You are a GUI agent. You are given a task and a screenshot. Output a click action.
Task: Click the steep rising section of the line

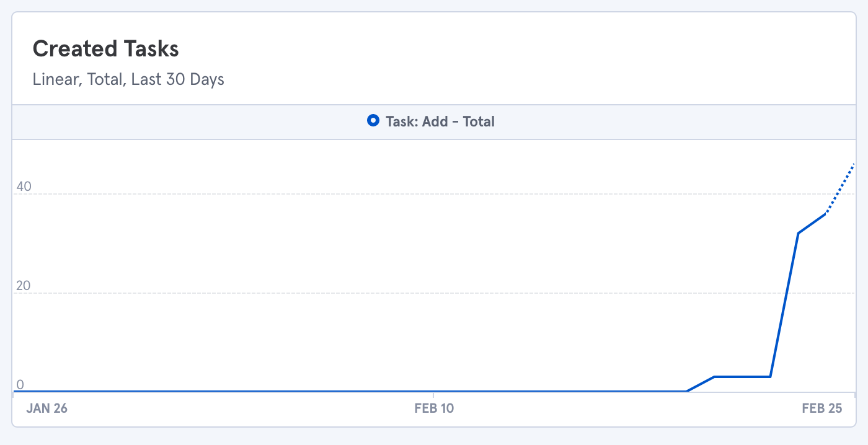coord(784,304)
